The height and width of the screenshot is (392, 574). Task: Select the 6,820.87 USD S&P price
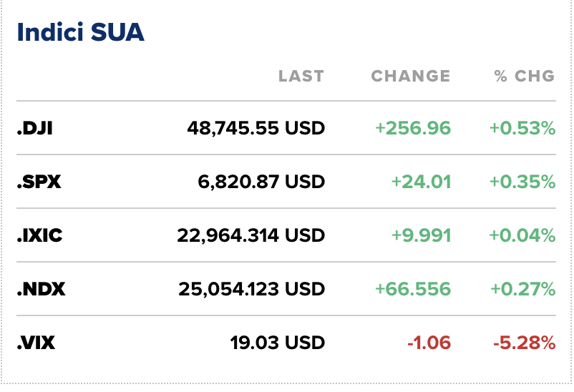pos(261,182)
